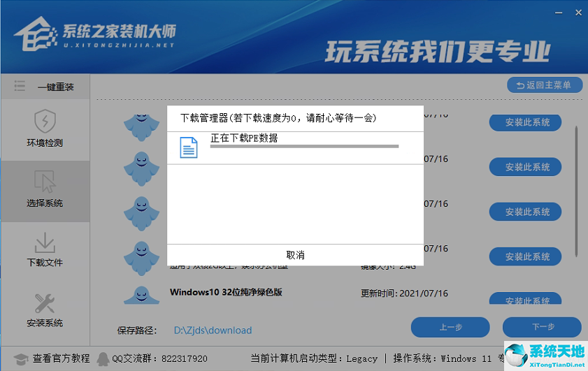The width and height of the screenshot is (588, 371).
Task: Open the D:\Zjds\download save path link
Action: click(x=213, y=330)
